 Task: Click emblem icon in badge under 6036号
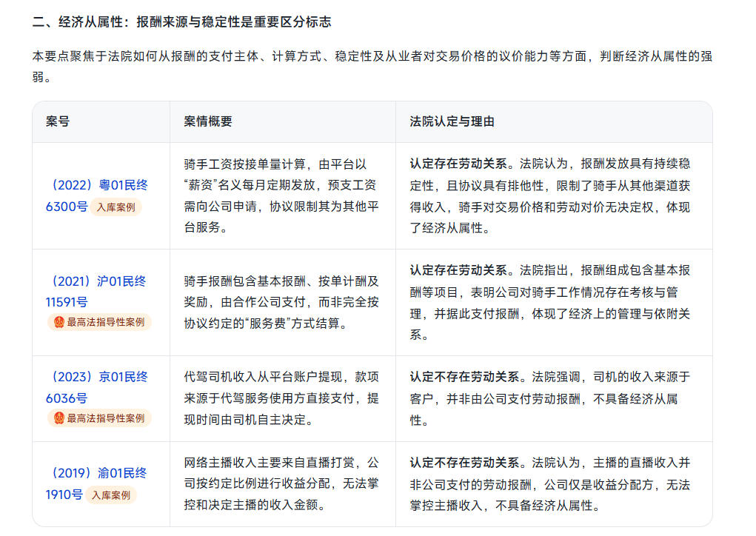pos(58,418)
